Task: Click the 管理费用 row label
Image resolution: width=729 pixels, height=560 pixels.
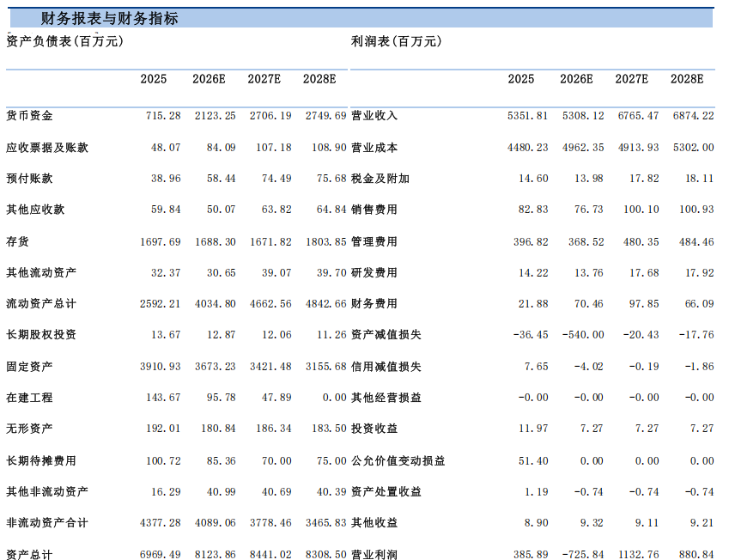Action: click(374, 241)
